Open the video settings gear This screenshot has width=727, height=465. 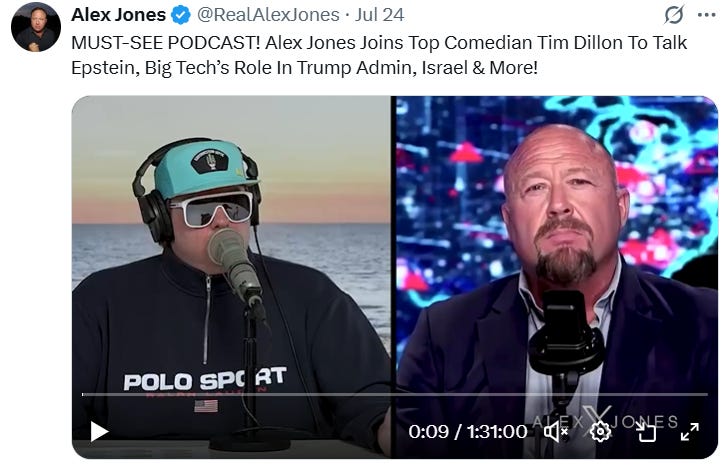coord(600,432)
